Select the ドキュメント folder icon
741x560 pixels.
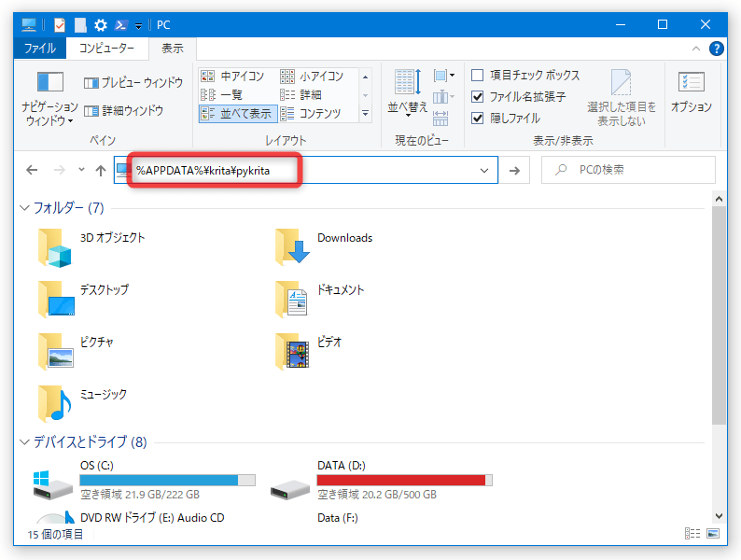(x=291, y=300)
